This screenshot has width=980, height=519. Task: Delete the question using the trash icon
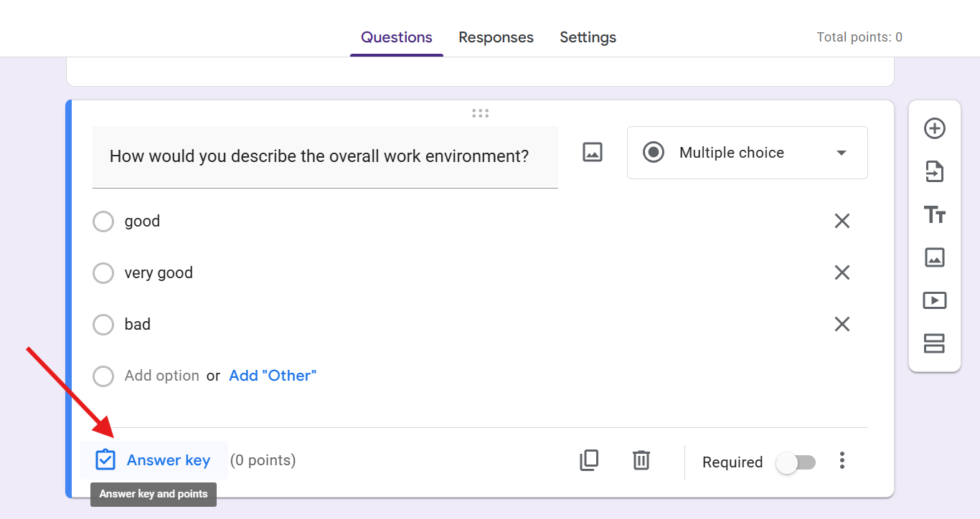tap(641, 460)
